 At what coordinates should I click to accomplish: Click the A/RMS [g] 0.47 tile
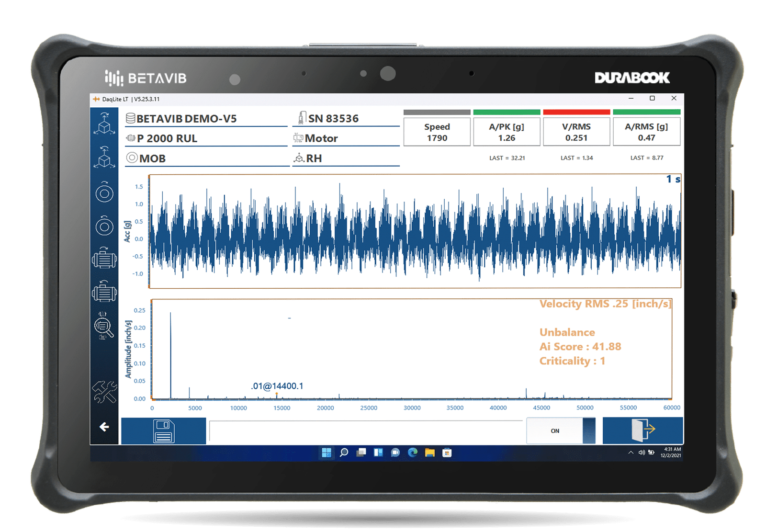pos(646,132)
